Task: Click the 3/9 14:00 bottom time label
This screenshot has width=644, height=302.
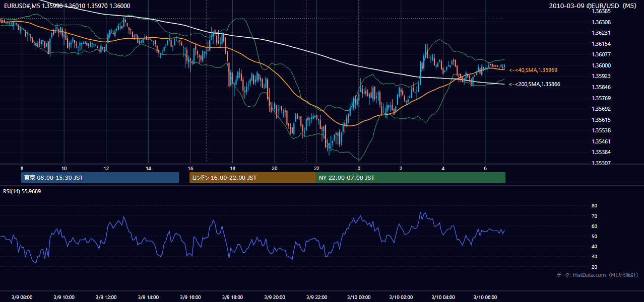Action: pyautogui.click(x=148, y=297)
